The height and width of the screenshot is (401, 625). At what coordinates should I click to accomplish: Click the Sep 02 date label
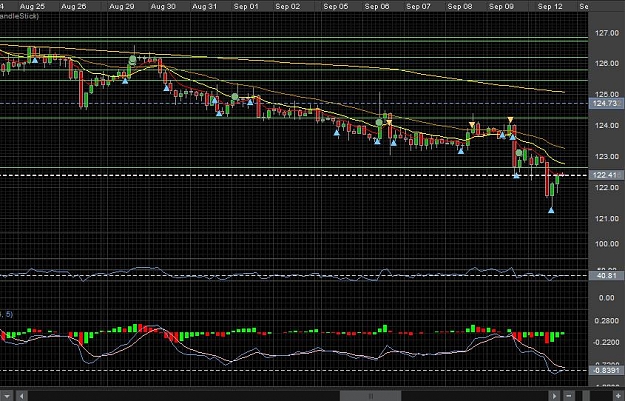(x=287, y=6)
